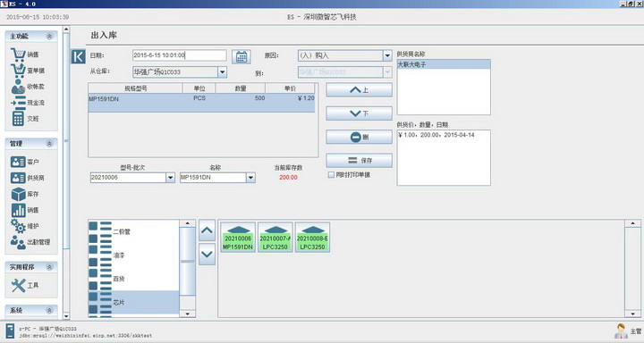This screenshot has height=343, width=644.
Task: Select 百货 category in list
Action: [x=134, y=279]
